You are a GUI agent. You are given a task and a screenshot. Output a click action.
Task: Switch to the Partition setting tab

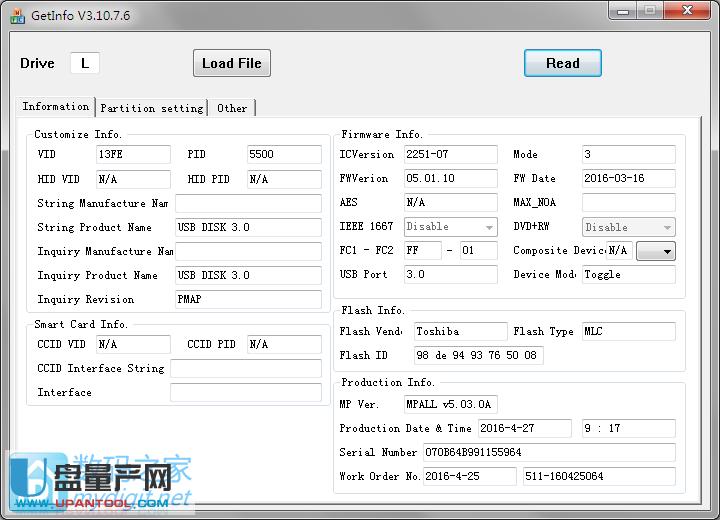click(152, 108)
